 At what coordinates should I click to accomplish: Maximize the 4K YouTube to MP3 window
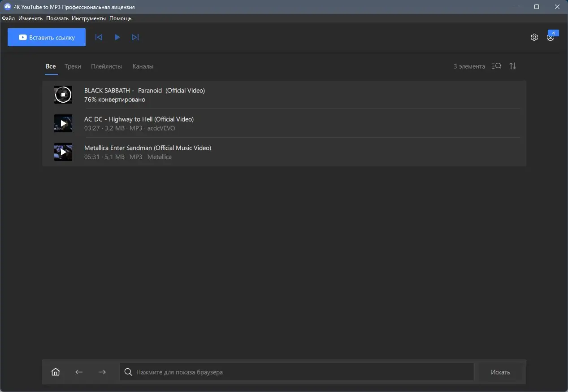(537, 7)
